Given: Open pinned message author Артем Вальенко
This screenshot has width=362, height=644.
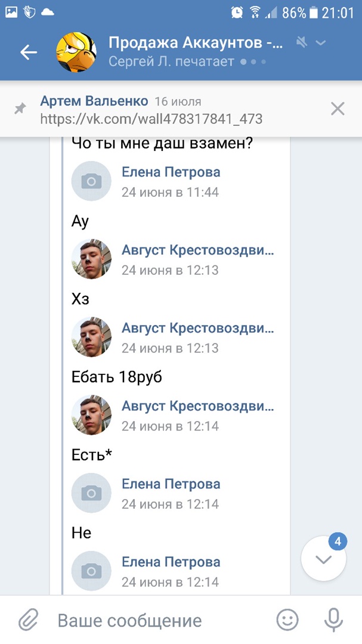Looking at the screenshot, I should pyautogui.click(x=94, y=101).
